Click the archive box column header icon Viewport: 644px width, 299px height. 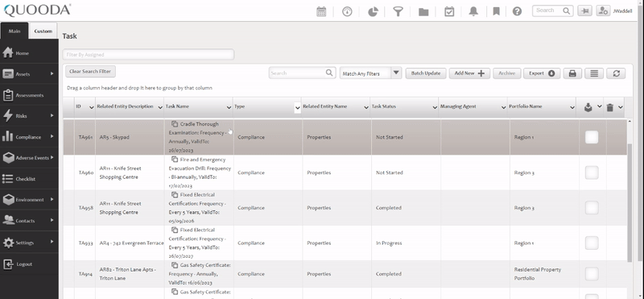(588, 107)
